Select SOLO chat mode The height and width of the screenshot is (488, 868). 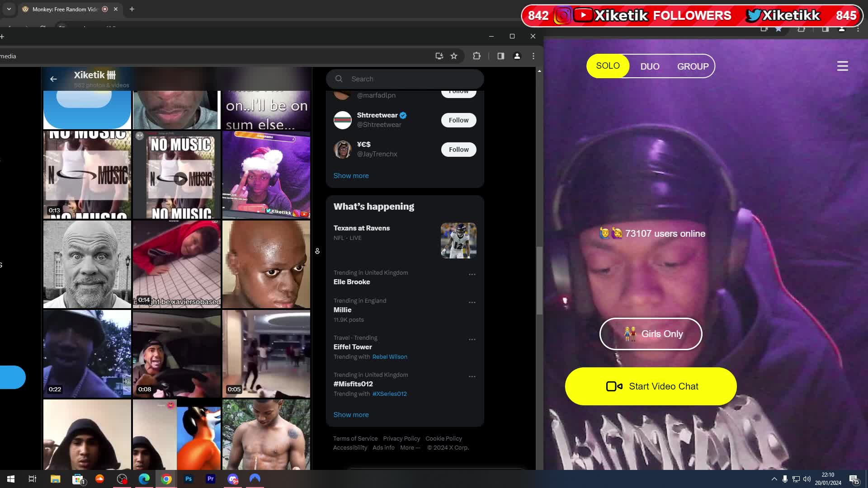[x=608, y=66]
